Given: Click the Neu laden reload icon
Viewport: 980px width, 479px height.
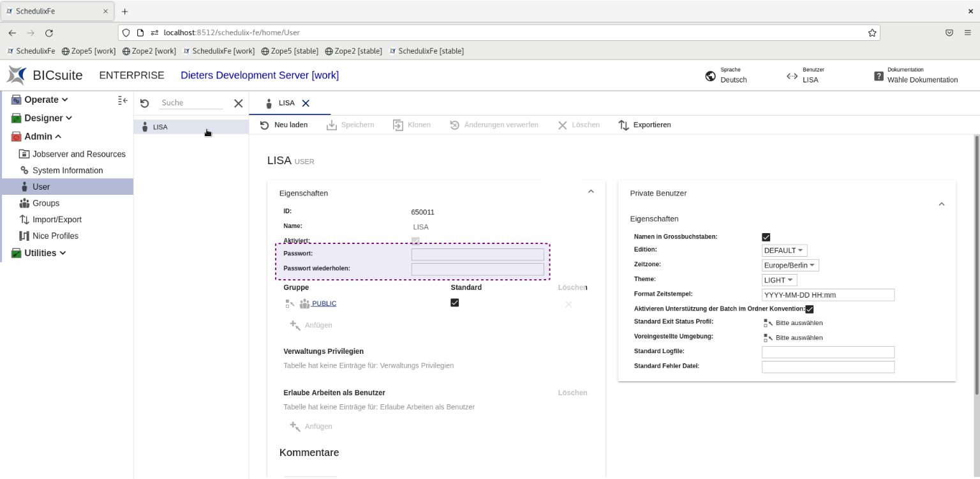Looking at the screenshot, I should pos(265,125).
